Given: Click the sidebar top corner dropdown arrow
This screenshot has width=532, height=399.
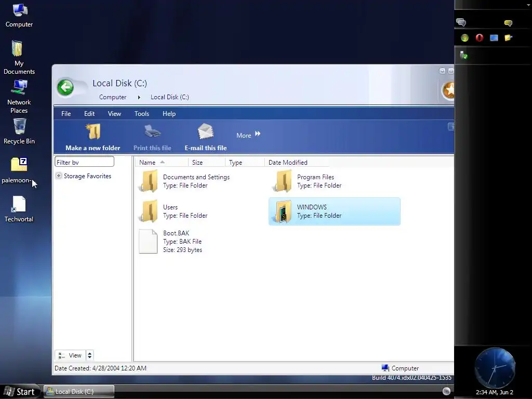Looking at the screenshot, I should coord(528,5).
